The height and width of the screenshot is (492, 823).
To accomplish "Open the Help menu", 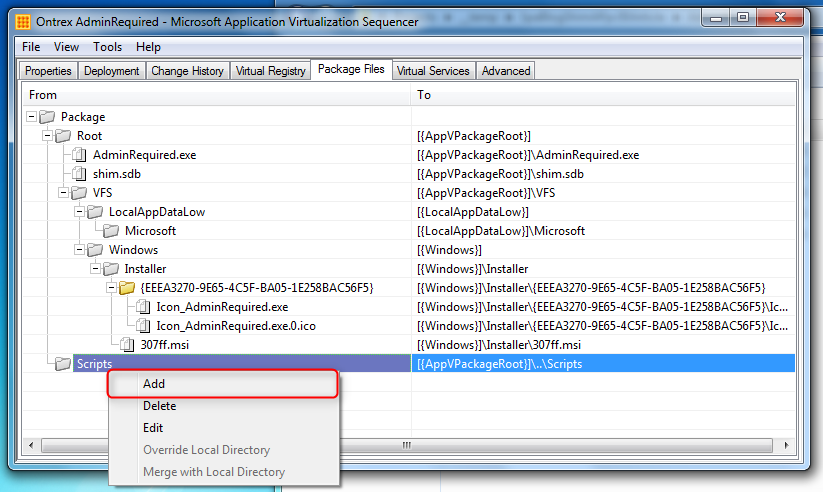I will 149,47.
